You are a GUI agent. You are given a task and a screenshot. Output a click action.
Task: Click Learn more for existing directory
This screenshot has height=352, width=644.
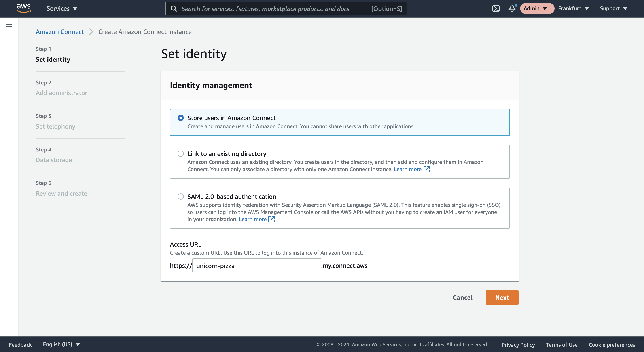point(407,169)
